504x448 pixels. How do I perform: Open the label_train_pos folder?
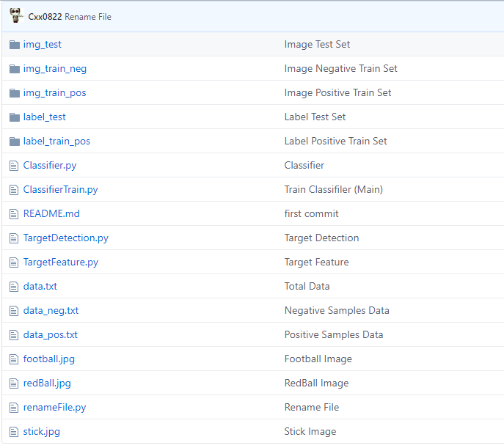coord(56,142)
